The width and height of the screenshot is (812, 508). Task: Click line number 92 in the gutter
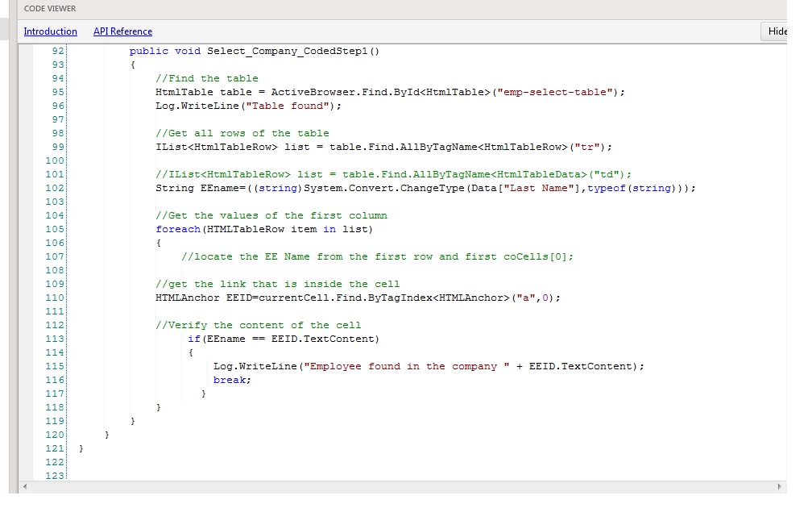(x=56, y=51)
